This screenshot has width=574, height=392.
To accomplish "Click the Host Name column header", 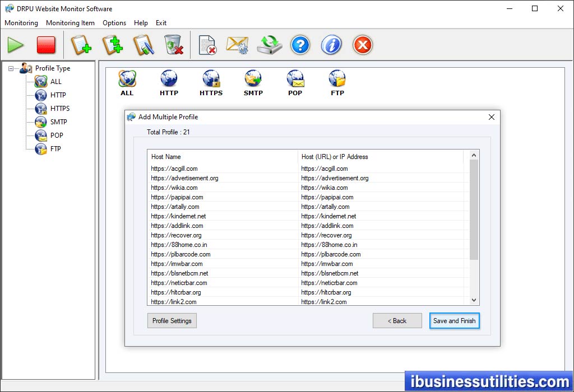I will pyautogui.click(x=223, y=156).
